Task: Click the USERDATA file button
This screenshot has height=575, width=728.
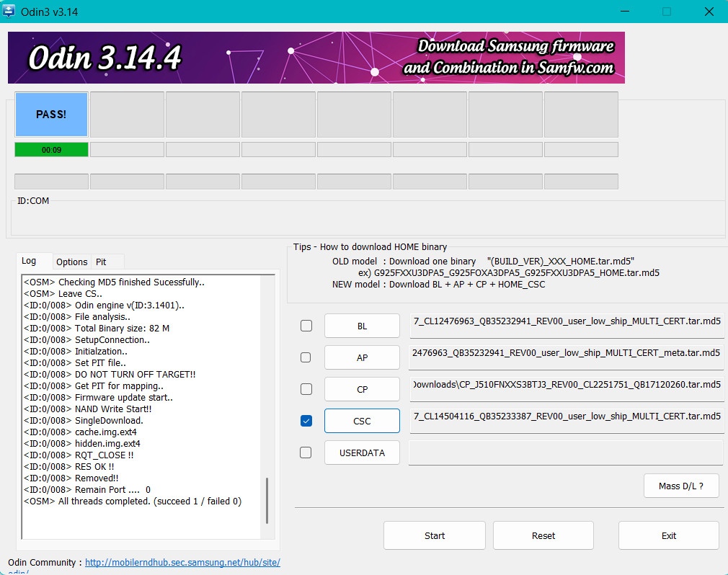Action: (362, 453)
